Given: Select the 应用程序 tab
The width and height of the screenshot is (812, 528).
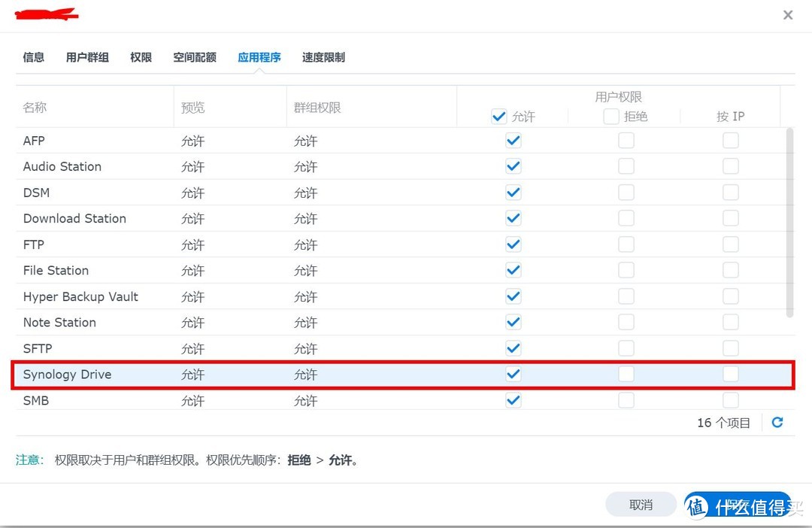Looking at the screenshot, I should coord(259,57).
